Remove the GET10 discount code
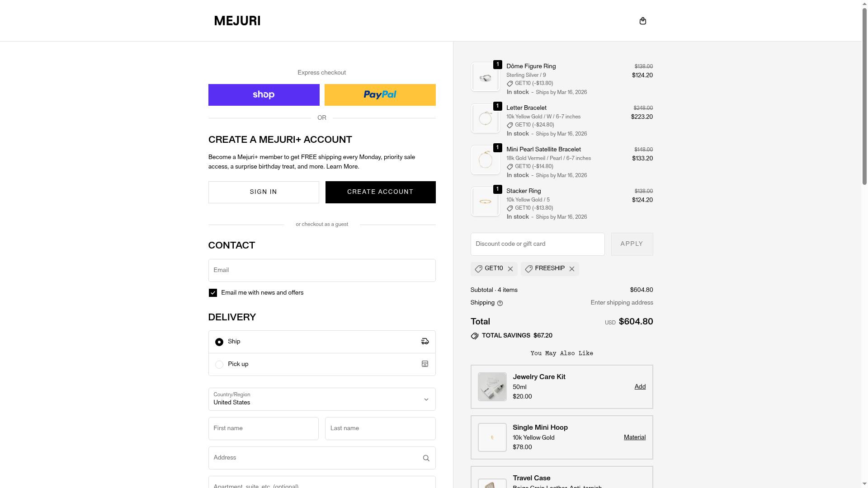Image resolution: width=868 pixels, height=488 pixels. tap(510, 269)
